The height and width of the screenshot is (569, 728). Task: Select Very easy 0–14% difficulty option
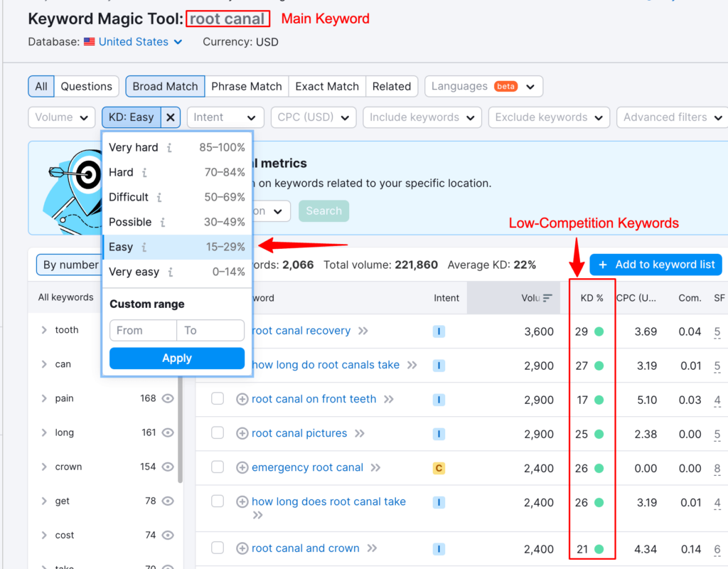(x=177, y=272)
